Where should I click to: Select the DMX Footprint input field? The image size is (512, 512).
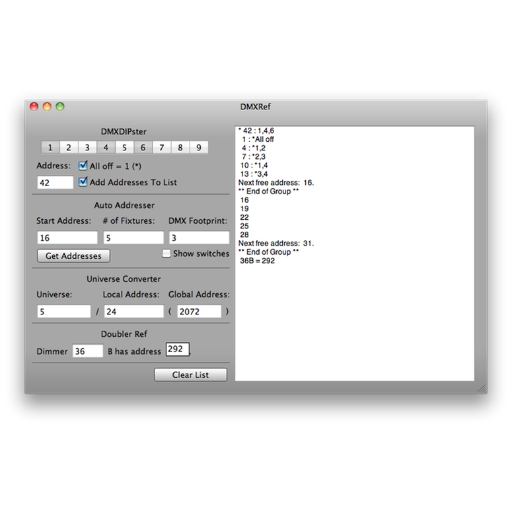199,238
